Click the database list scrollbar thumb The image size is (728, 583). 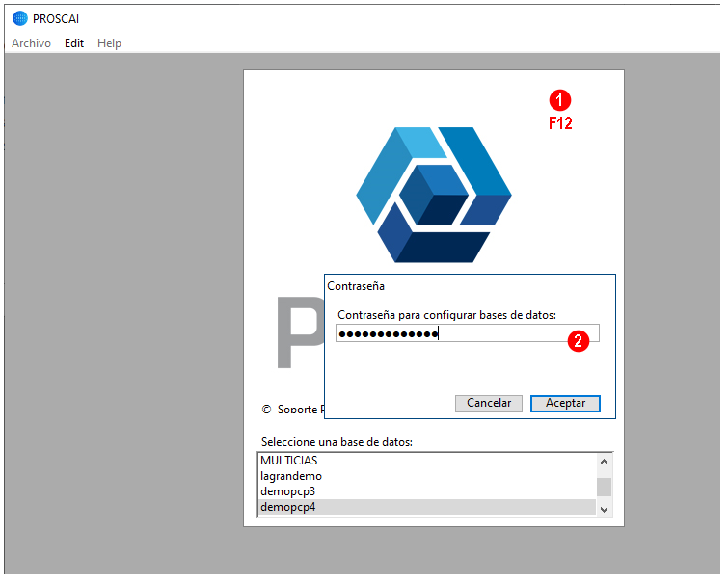[x=604, y=487]
